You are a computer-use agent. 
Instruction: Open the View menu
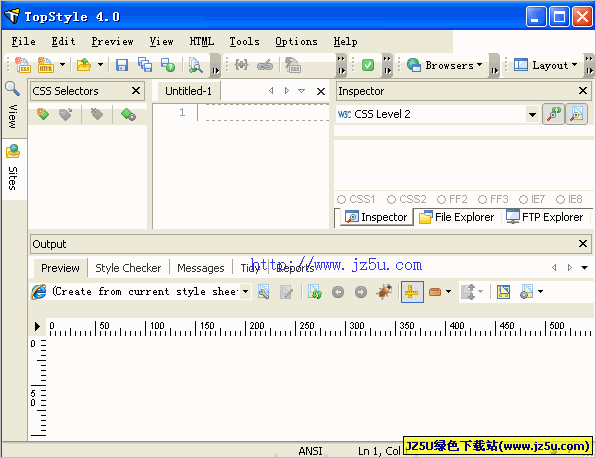pyautogui.click(x=162, y=41)
